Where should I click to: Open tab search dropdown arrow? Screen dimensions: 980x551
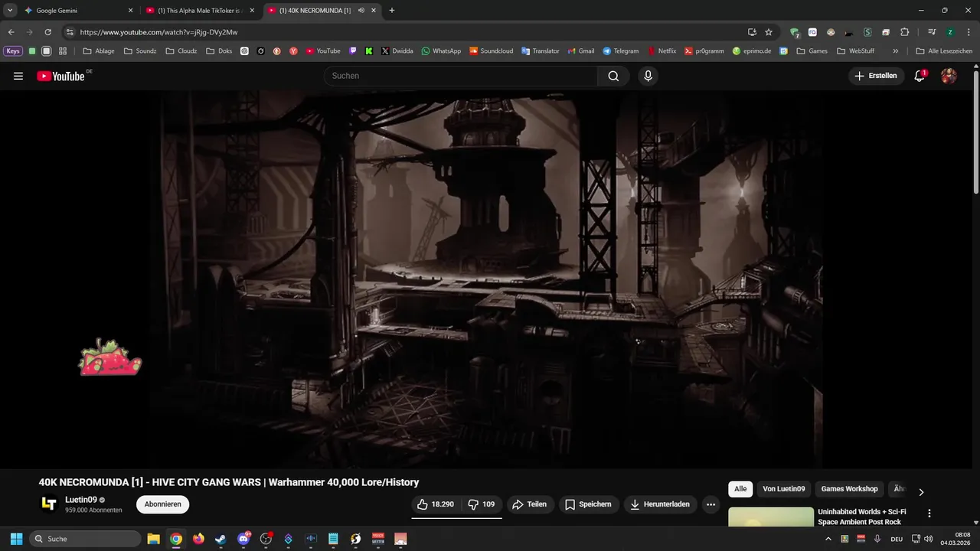coord(10,11)
